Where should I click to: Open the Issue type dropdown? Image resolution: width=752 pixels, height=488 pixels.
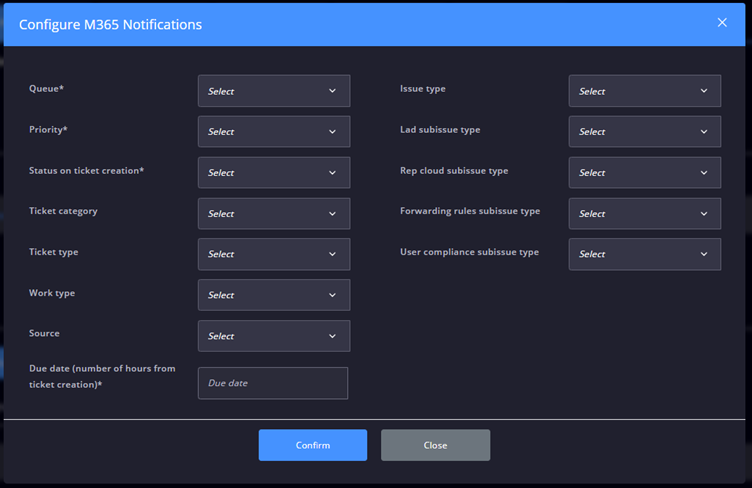[x=645, y=91]
